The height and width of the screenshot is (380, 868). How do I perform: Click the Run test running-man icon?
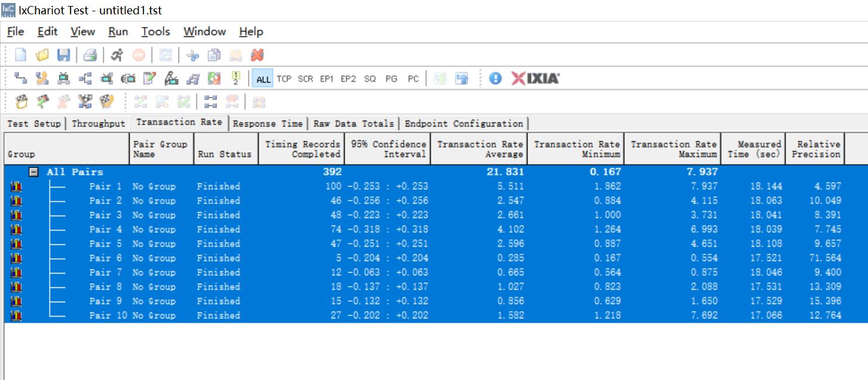coord(117,56)
